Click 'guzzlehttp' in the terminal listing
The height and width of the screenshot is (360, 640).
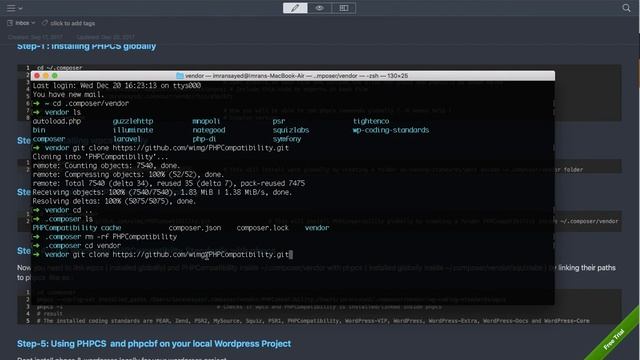pos(133,121)
